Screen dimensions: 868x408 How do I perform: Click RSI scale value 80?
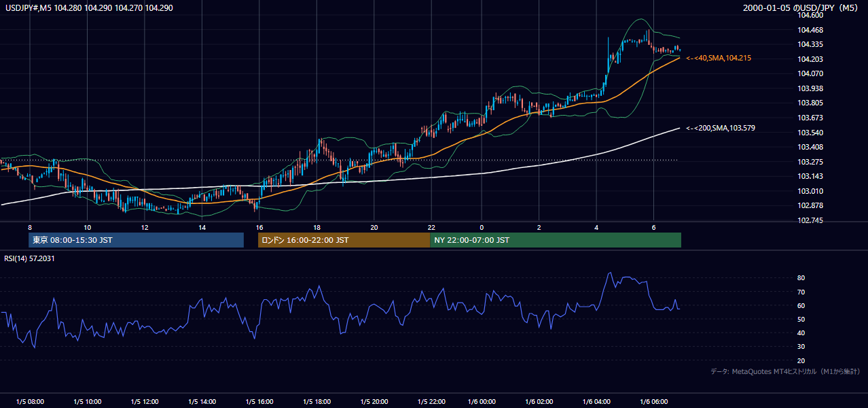801,278
